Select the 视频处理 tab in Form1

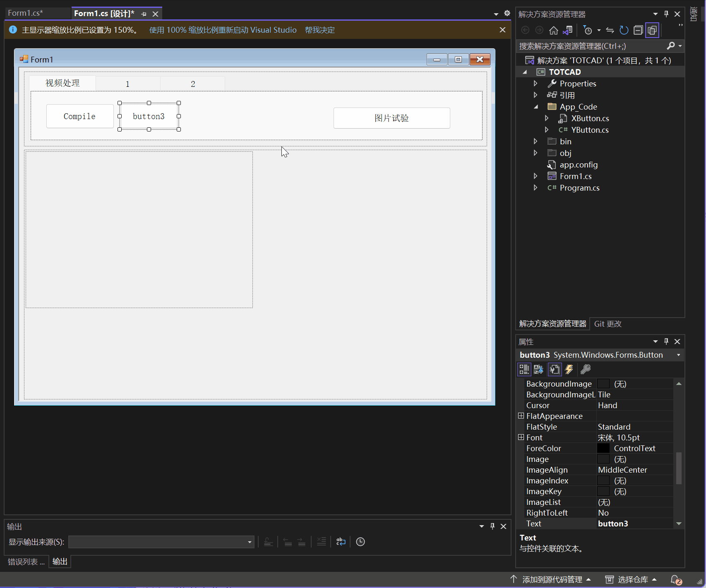point(62,83)
